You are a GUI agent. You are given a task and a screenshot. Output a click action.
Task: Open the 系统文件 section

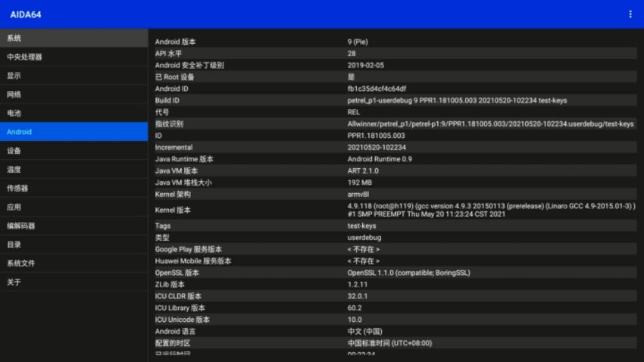[74, 264]
